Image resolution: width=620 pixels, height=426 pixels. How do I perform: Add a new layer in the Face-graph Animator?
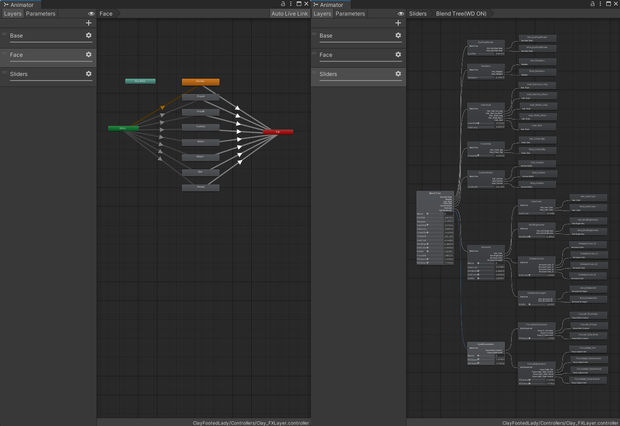point(89,23)
